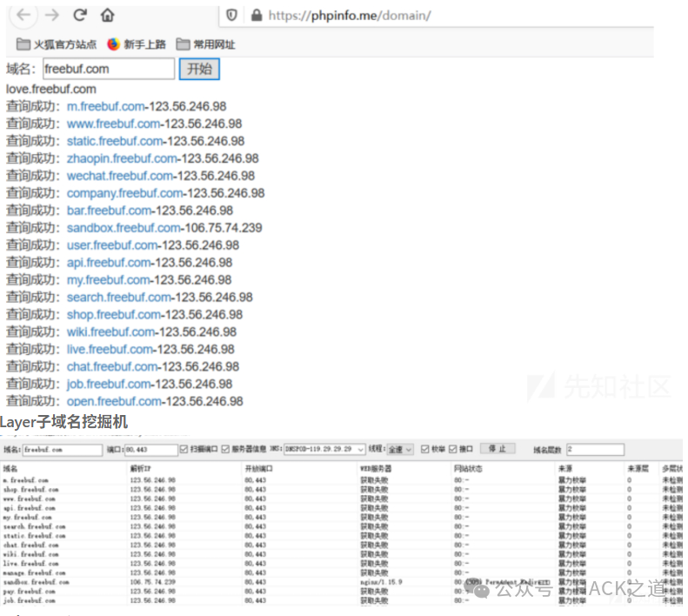Click the Layer tool 域名 input field
Screen dimensions: 688x616
tap(63, 450)
